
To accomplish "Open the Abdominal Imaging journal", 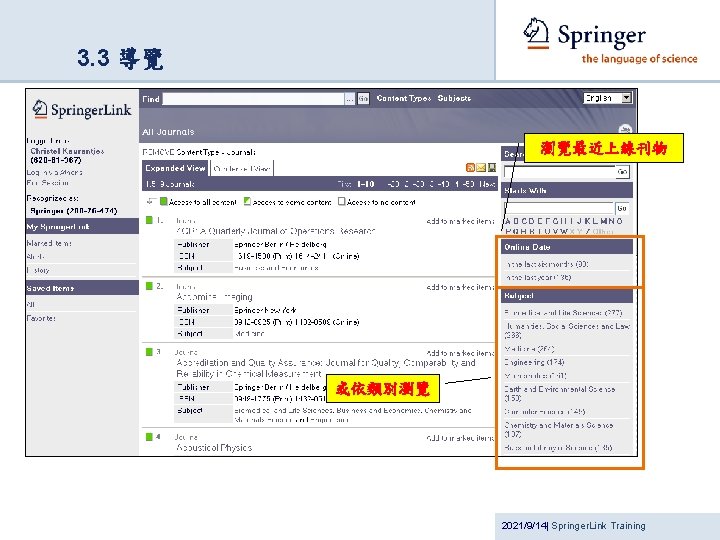I will click(214, 297).
